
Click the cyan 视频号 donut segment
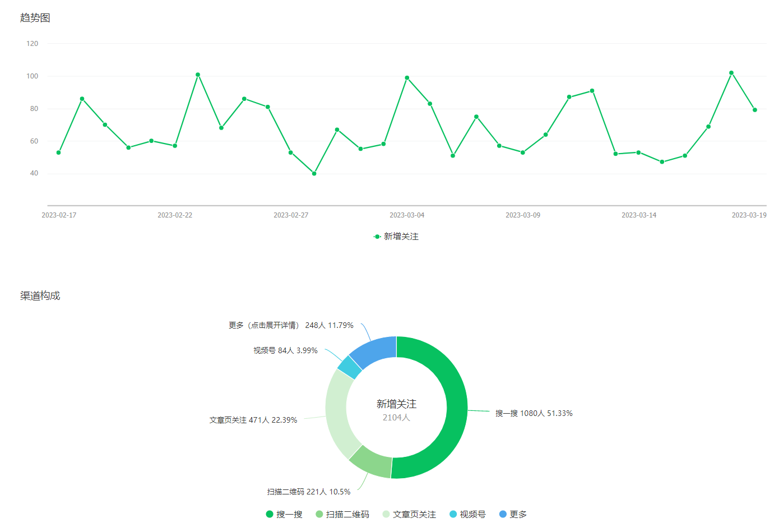point(350,367)
